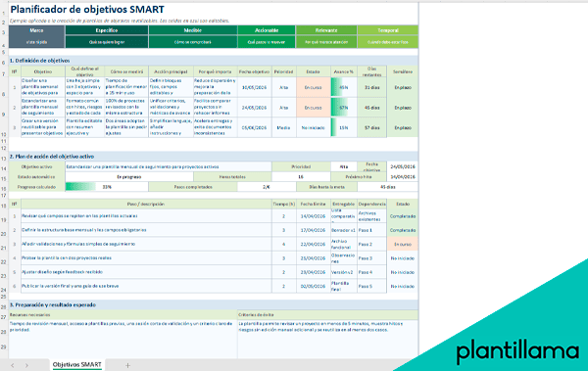
Task: Click the 'Por qué importa' column header
Action: (216, 71)
